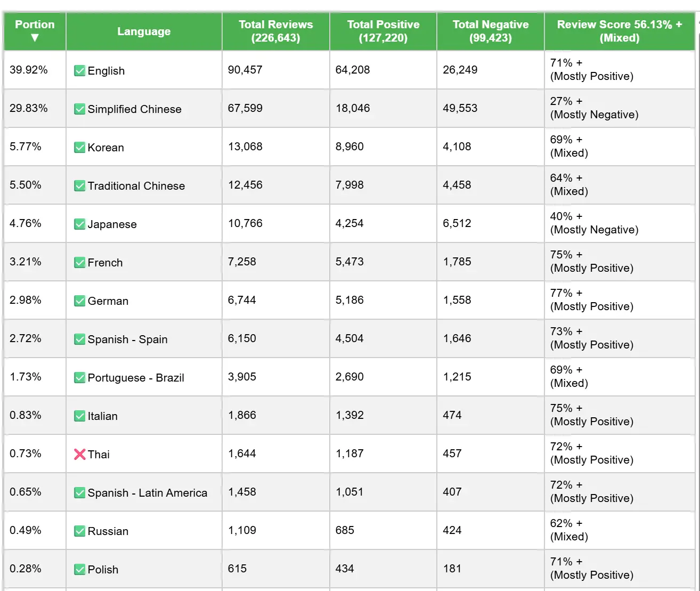Sort by the Total Reviews column header

pos(276,31)
